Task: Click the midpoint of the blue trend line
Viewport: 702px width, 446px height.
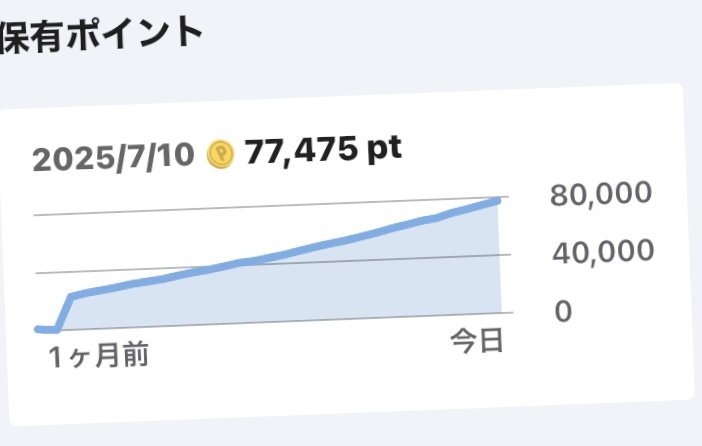Action: (x=270, y=259)
